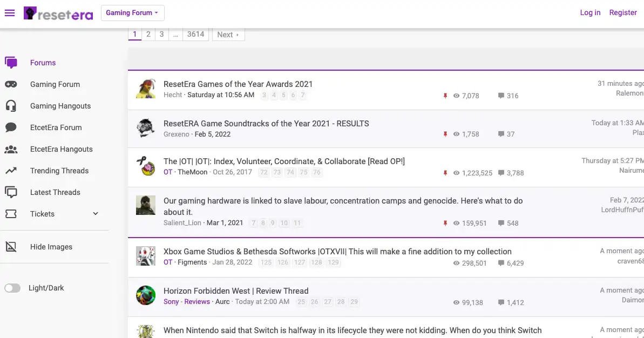The width and height of the screenshot is (644, 338).
Task: Select Forums in the sidebar
Action: coord(43,63)
